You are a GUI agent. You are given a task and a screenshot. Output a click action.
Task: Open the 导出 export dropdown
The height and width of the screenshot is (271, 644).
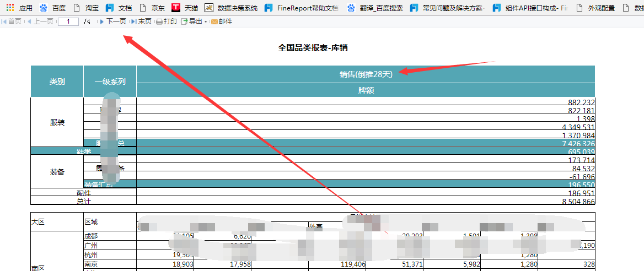[x=194, y=22]
